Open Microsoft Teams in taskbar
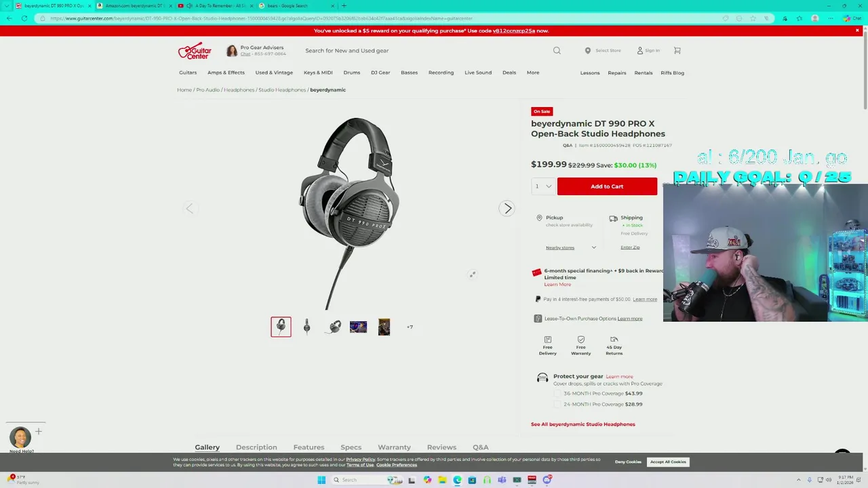 click(502, 480)
